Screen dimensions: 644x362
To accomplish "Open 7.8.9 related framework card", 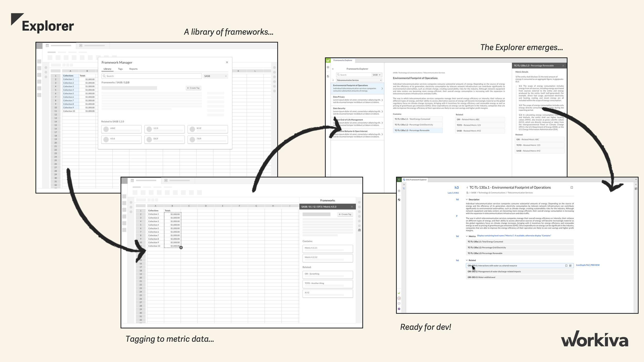I will (x=208, y=139).
